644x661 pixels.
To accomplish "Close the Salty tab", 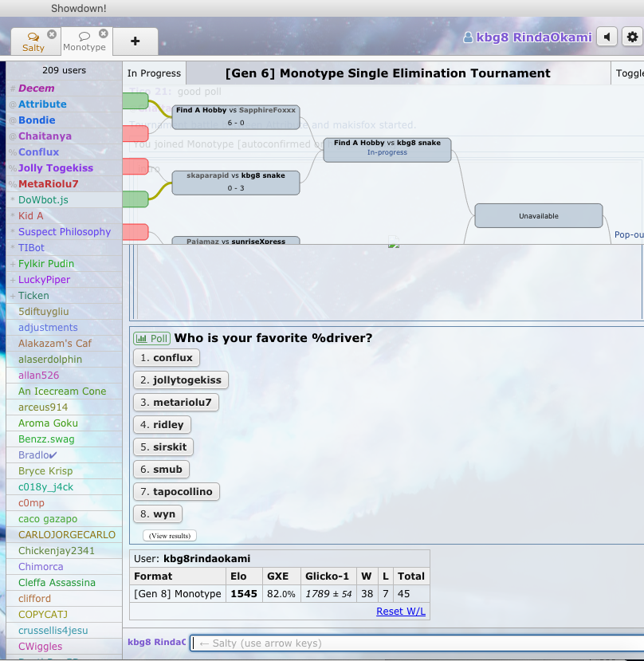I will 52,34.
